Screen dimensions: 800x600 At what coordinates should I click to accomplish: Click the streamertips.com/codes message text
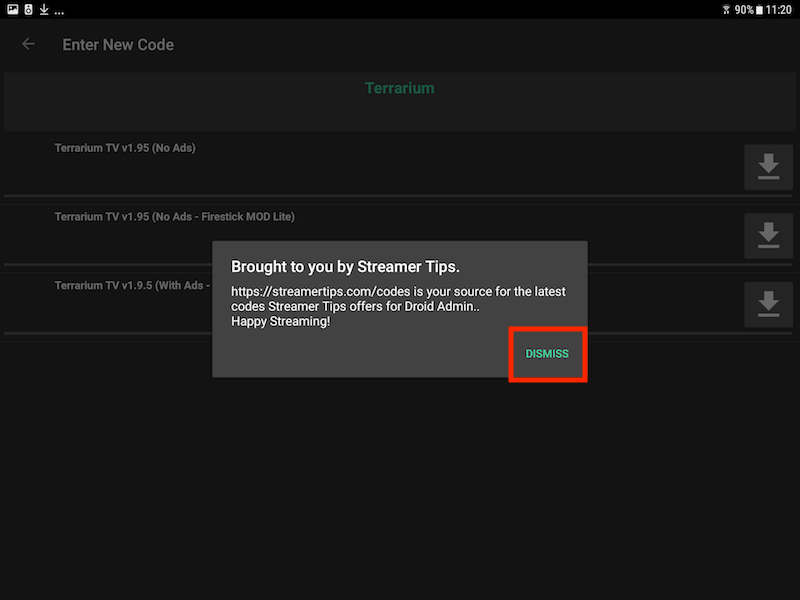(398, 306)
